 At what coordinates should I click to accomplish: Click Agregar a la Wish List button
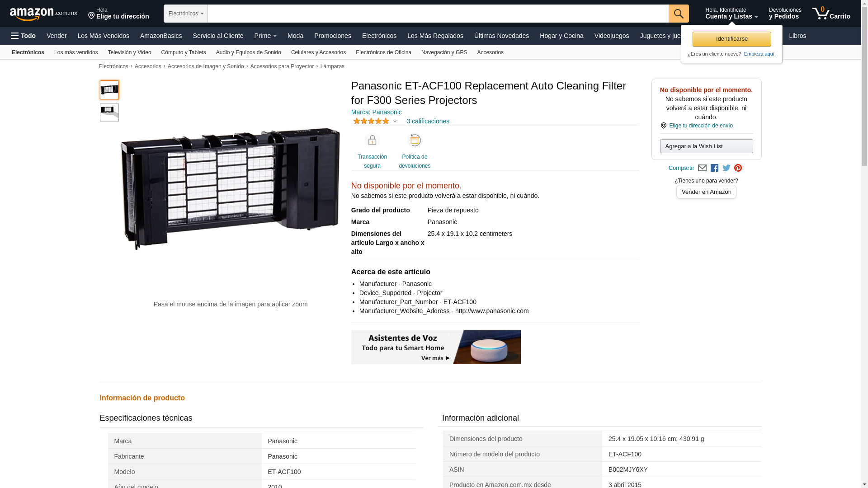click(706, 146)
